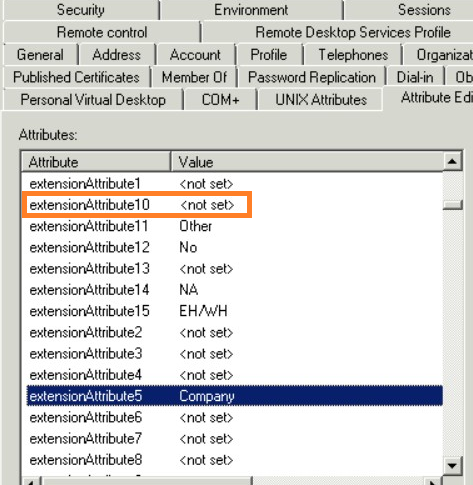Image resolution: width=473 pixels, height=485 pixels.
Task: Click the attribute list scroll-down arrow
Action: coord(452,466)
